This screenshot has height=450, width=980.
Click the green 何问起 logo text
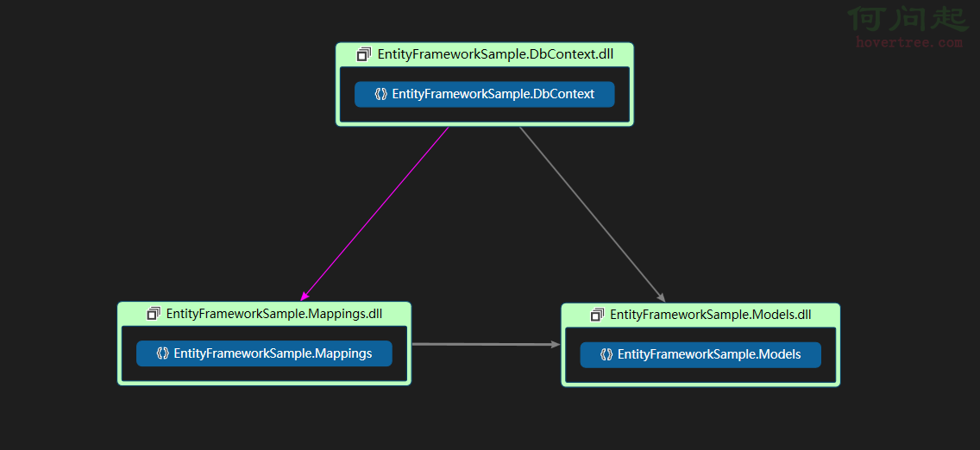[x=908, y=18]
